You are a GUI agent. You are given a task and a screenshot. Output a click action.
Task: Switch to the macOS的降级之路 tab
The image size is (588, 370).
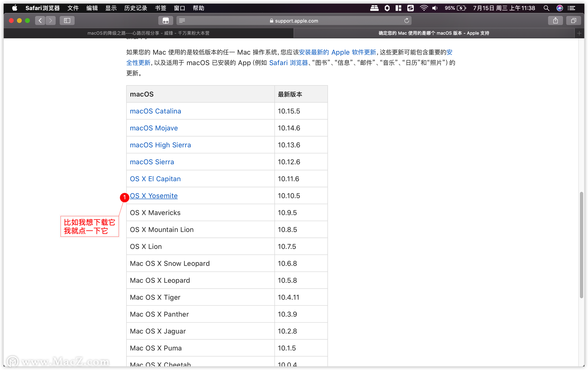(149, 33)
